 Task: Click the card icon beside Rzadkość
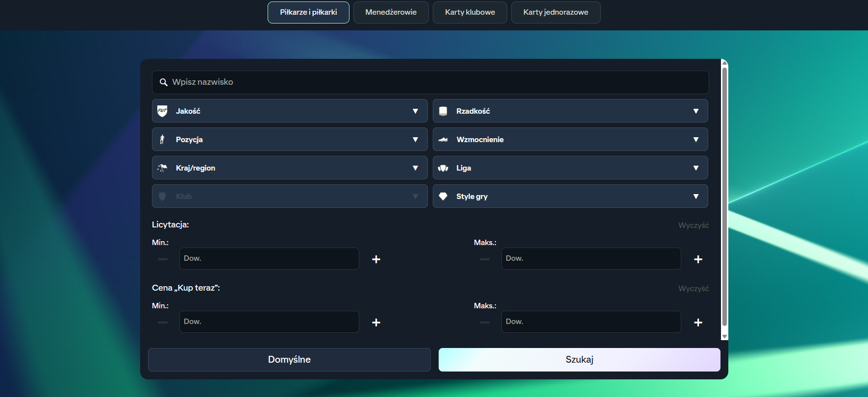[x=443, y=111]
